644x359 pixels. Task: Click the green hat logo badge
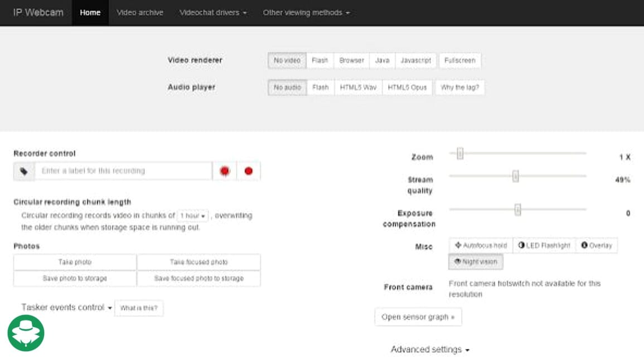coord(26,333)
